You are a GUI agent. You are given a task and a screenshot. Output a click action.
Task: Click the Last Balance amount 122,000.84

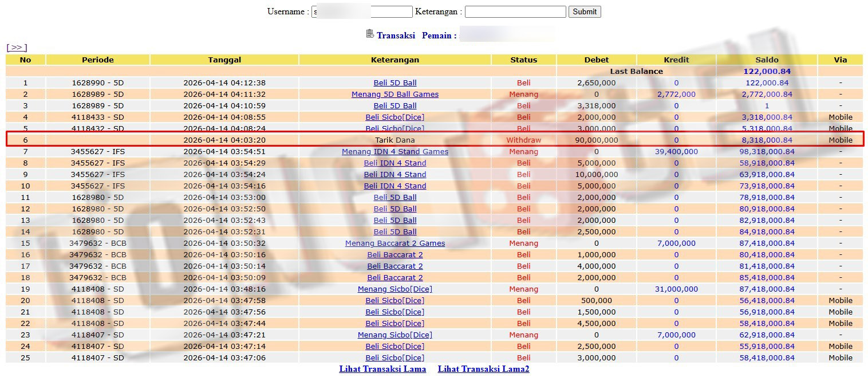point(766,71)
